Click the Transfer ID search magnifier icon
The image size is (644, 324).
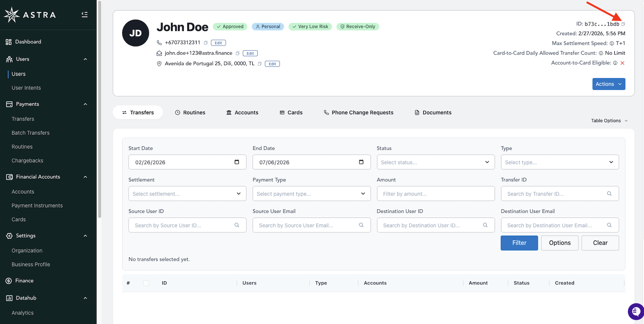point(609,194)
